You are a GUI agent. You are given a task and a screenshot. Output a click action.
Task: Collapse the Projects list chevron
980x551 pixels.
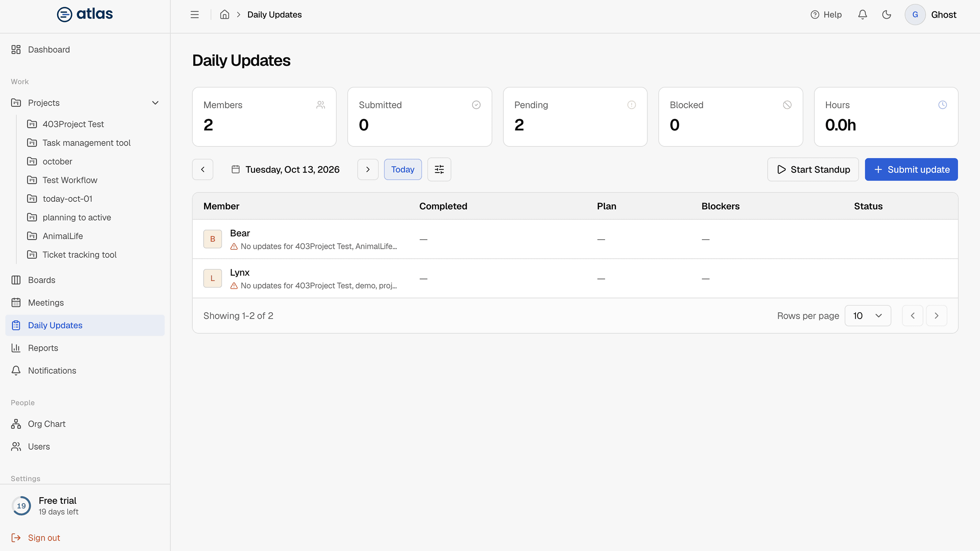tap(155, 103)
